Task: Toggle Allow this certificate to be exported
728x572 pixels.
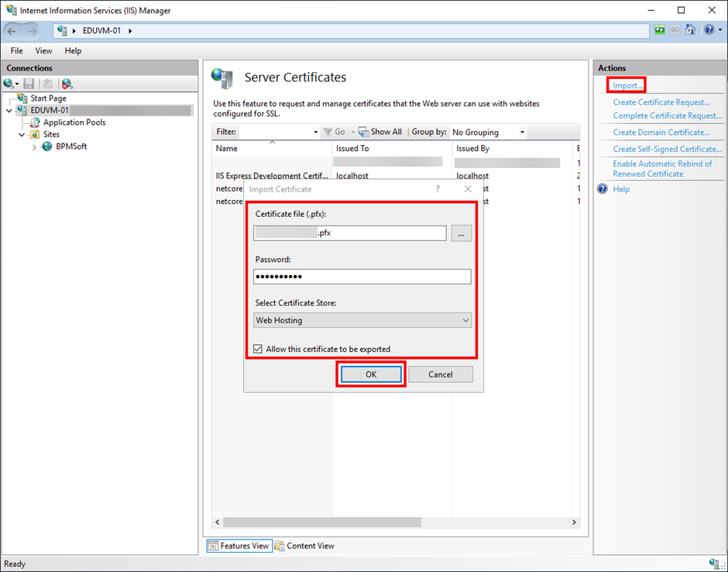Action: point(258,349)
